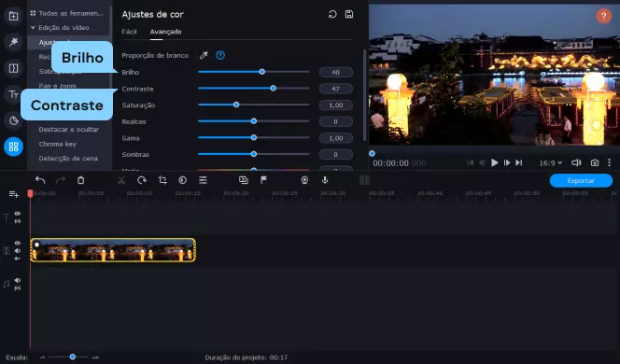The image size is (620, 364).
Task: Take a snapshot with the camera icon
Action: [595, 162]
